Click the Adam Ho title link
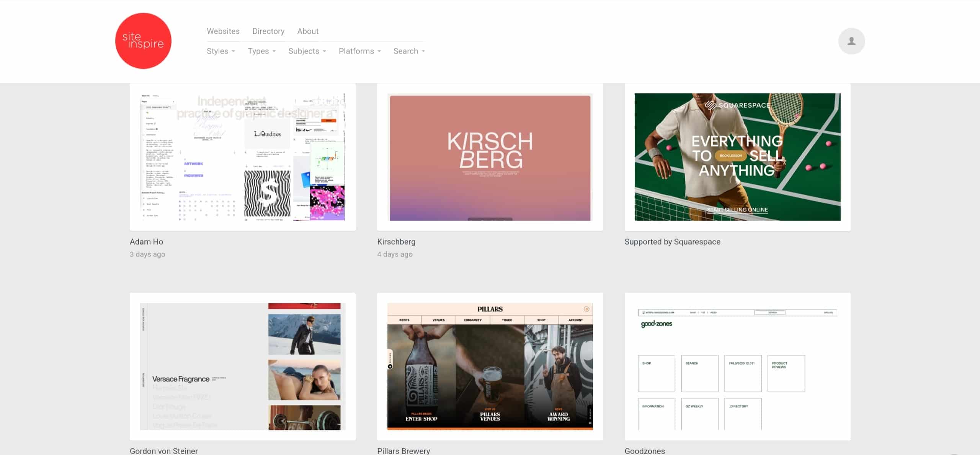This screenshot has width=980, height=455. [146, 242]
